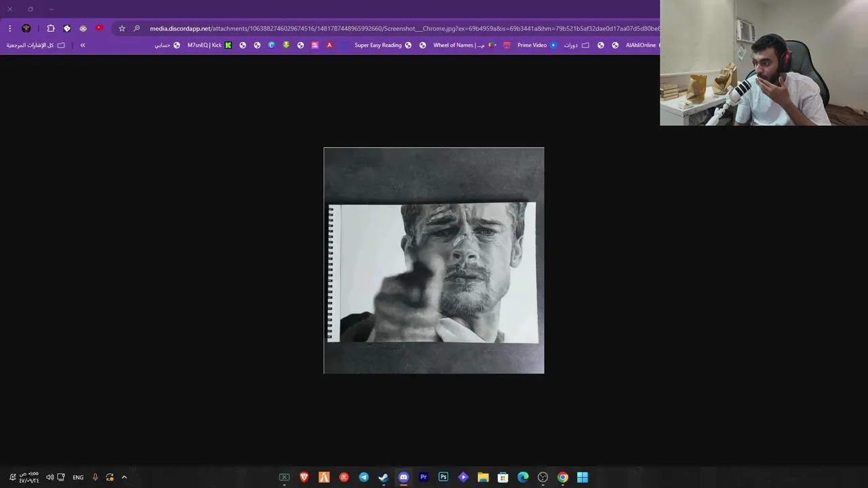
Task: Open the red circular R app in taskbar
Action: point(344,477)
